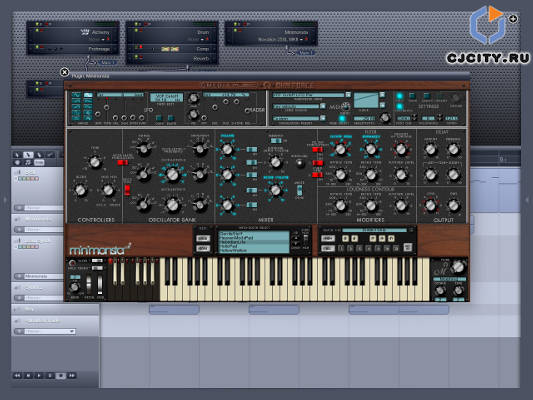Click the bottom oscillator volume knob in Mixer
This screenshot has height=400, width=533.
click(x=227, y=205)
